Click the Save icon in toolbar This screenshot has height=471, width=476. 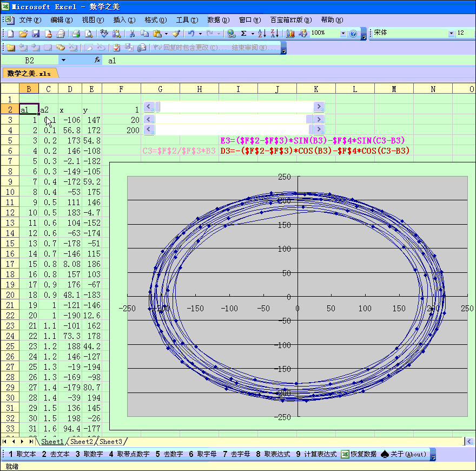(35, 34)
